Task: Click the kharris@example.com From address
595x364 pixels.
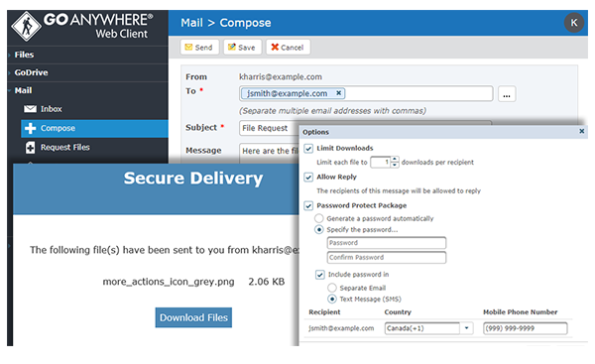Action: pos(281,76)
